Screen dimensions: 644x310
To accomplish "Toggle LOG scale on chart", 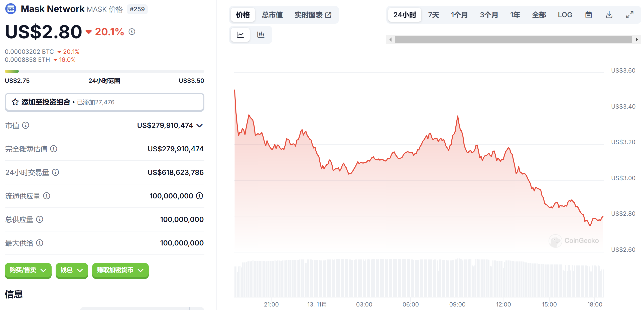I will [565, 15].
